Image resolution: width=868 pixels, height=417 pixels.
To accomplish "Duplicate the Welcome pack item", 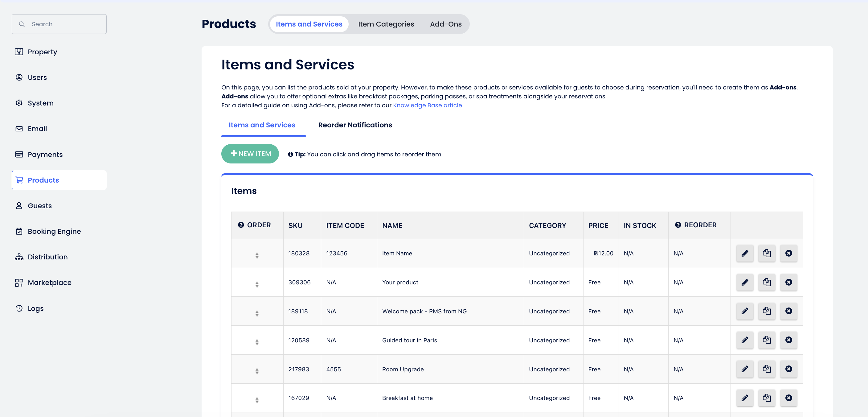I will pos(767,311).
